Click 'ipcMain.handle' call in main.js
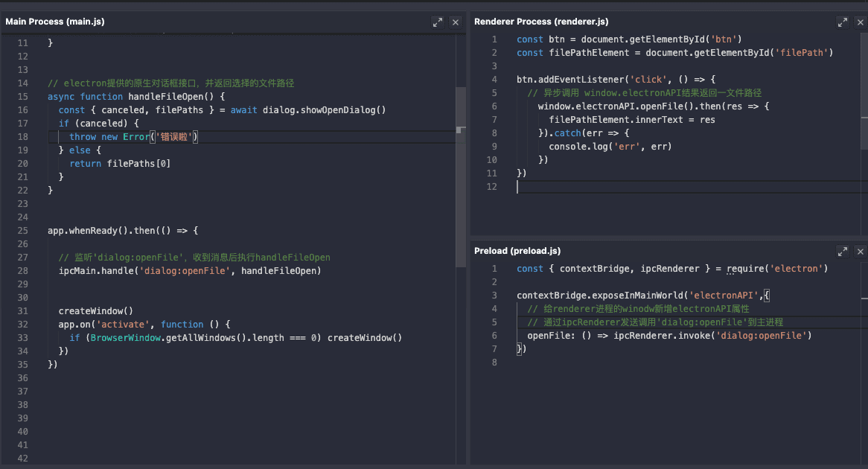Screen dimensions: 868x469 [x=96, y=271]
